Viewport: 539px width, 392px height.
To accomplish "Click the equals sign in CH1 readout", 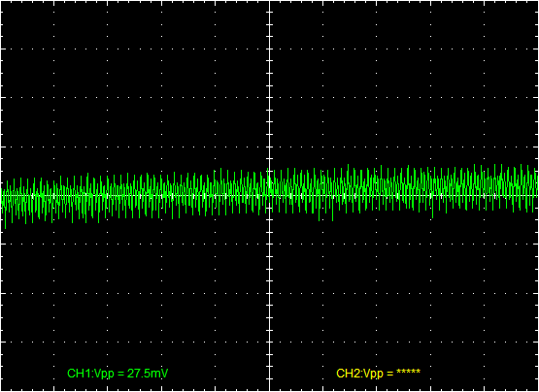I will (121, 374).
